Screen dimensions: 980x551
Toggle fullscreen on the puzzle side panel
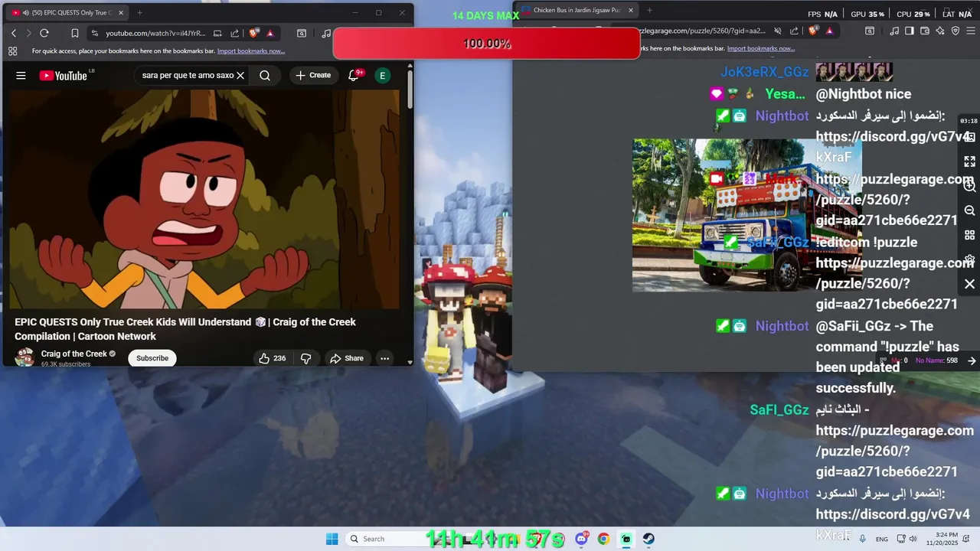click(x=969, y=161)
